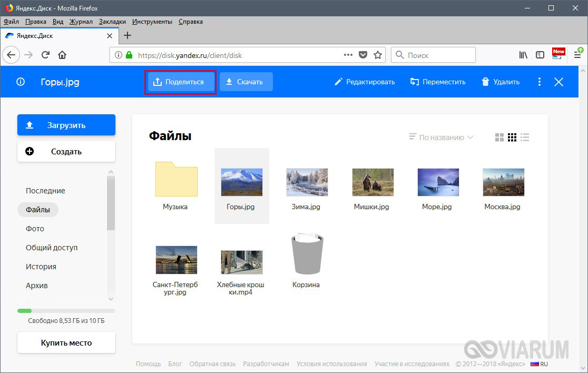This screenshot has height=373, width=588.
Task: Open the Помощь footer link
Action: click(148, 364)
